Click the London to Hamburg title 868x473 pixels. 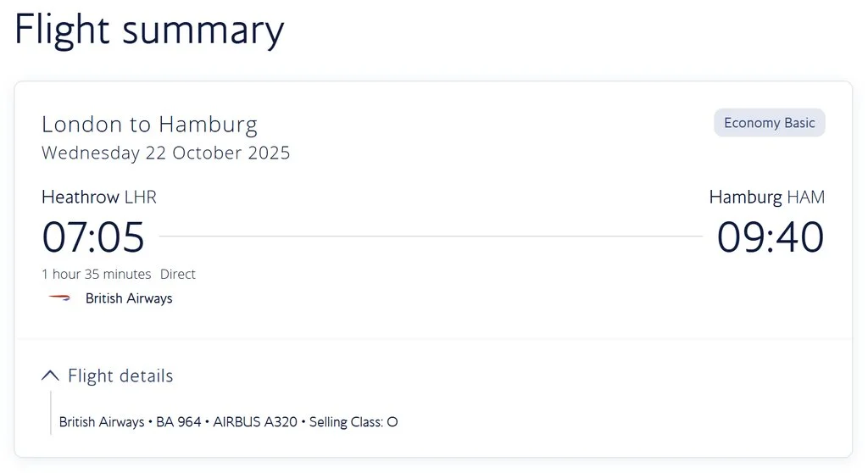(149, 124)
